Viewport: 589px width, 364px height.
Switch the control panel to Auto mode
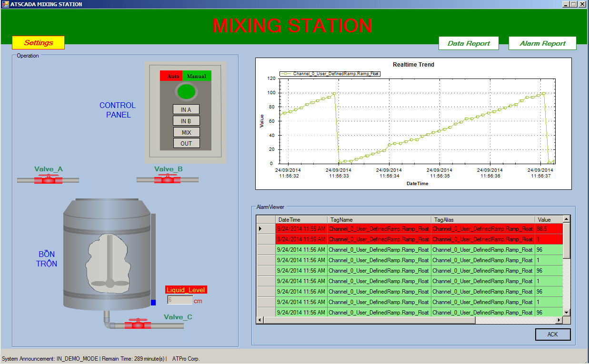tap(172, 76)
